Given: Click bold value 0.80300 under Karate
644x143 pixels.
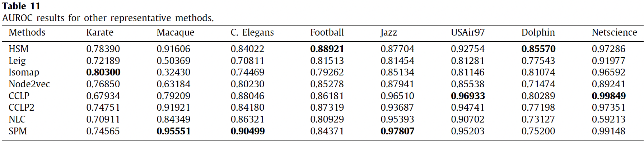Looking at the screenshot, I should click(103, 73).
